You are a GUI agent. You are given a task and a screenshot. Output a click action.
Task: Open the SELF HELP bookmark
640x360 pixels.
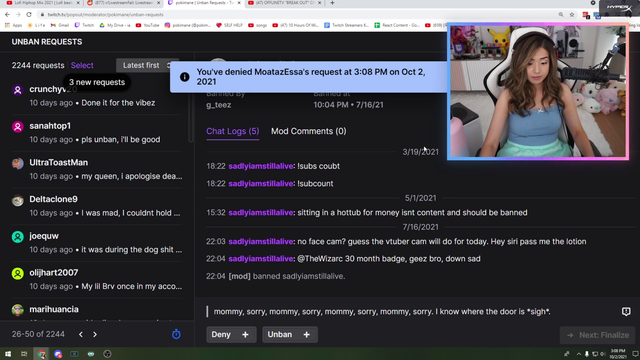click(x=229, y=25)
